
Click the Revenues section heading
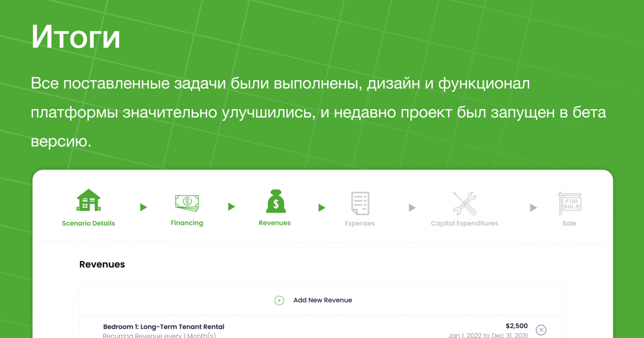tap(102, 265)
